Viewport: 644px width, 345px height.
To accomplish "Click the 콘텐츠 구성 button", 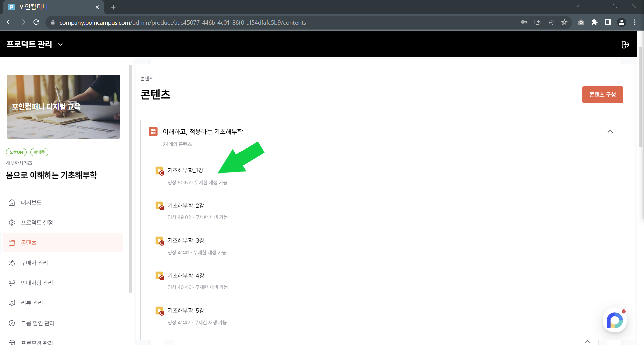I will pyautogui.click(x=602, y=95).
